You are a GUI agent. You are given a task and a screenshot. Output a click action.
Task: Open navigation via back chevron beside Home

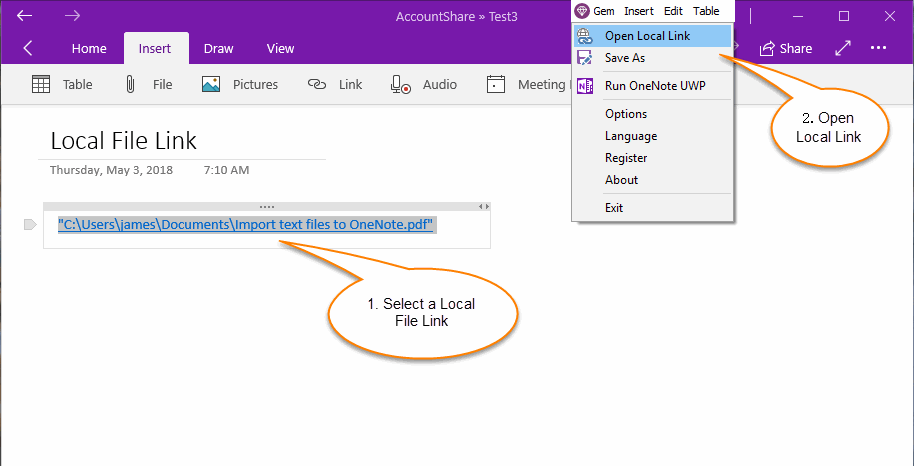point(27,48)
